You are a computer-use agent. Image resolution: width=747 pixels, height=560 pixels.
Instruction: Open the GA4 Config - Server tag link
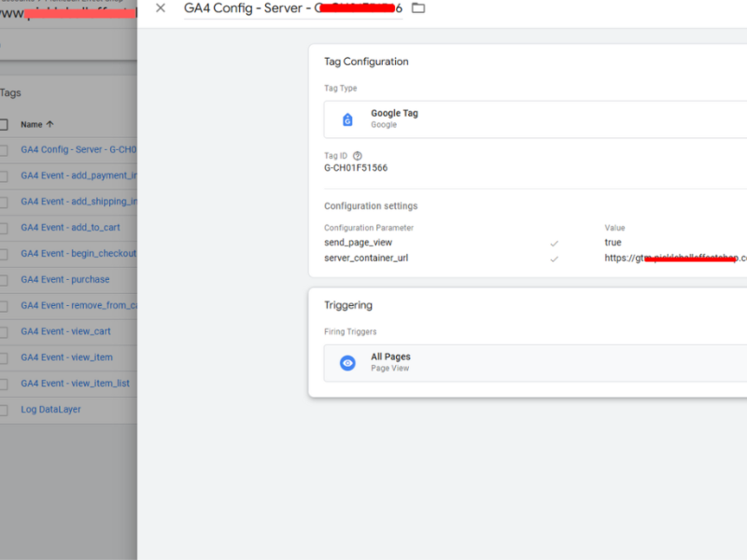78,149
